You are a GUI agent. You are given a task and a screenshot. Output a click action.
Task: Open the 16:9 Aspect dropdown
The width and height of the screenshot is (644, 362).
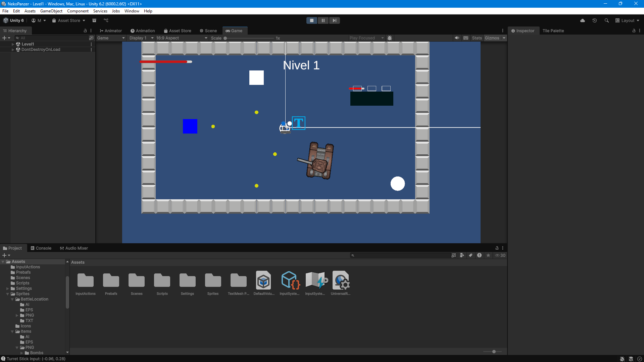tap(182, 38)
